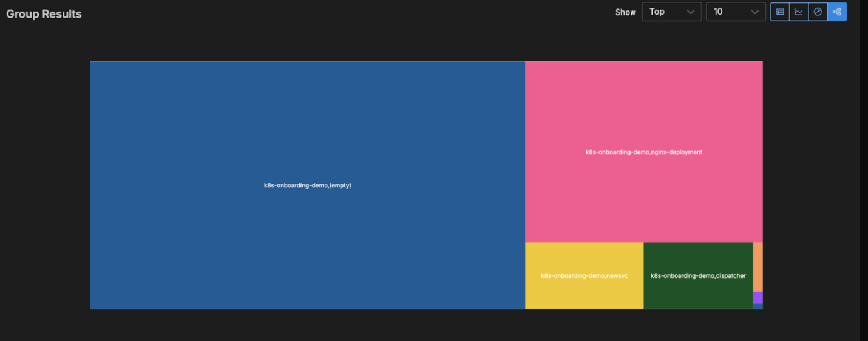This screenshot has width=868, height=341.
Task: Click the Group Results heading
Action: (44, 14)
